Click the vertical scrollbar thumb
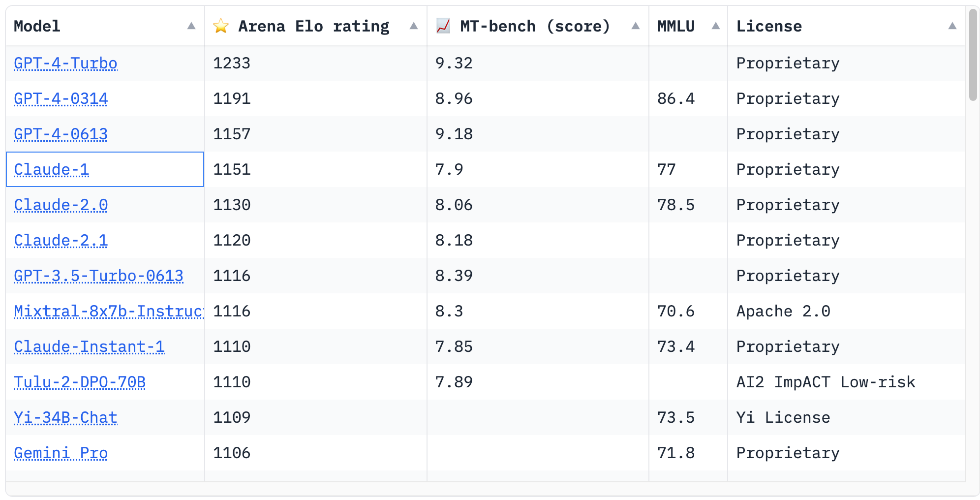The height and width of the screenshot is (500, 980). (x=973, y=54)
